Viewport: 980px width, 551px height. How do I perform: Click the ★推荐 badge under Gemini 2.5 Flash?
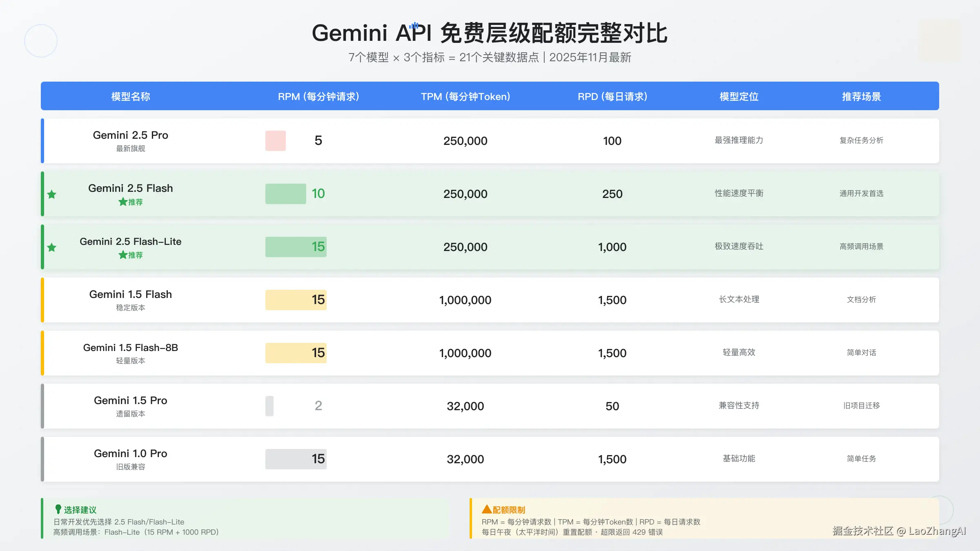pyautogui.click(x=131, y=202)
